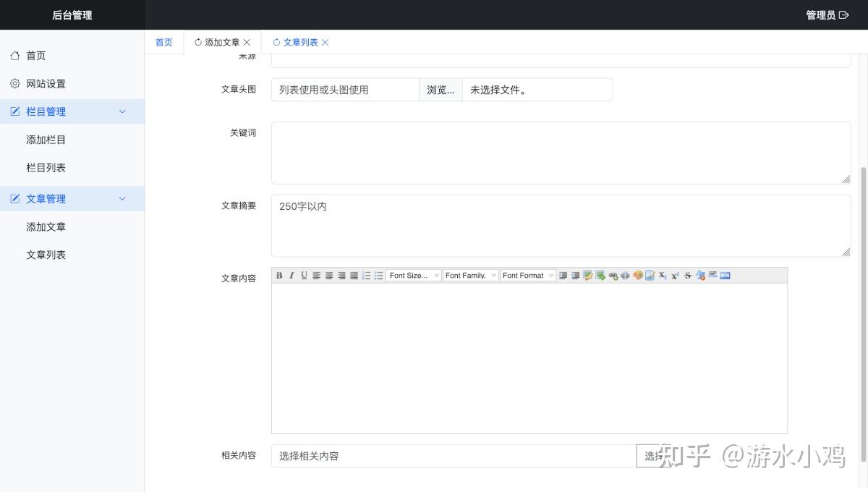Apply center alignment in the editor

coord(329,275)
